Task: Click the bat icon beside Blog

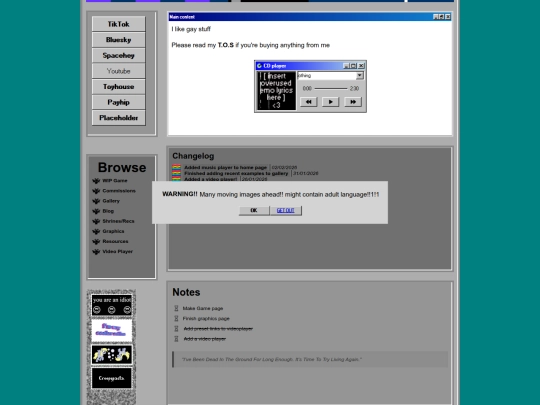Action: (96, 211)
